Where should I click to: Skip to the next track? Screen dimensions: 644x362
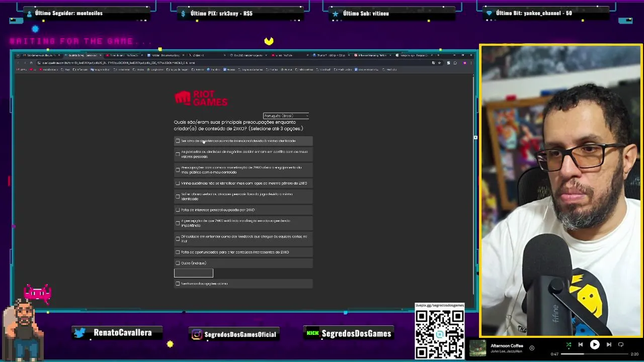click(x=609, y=345)
